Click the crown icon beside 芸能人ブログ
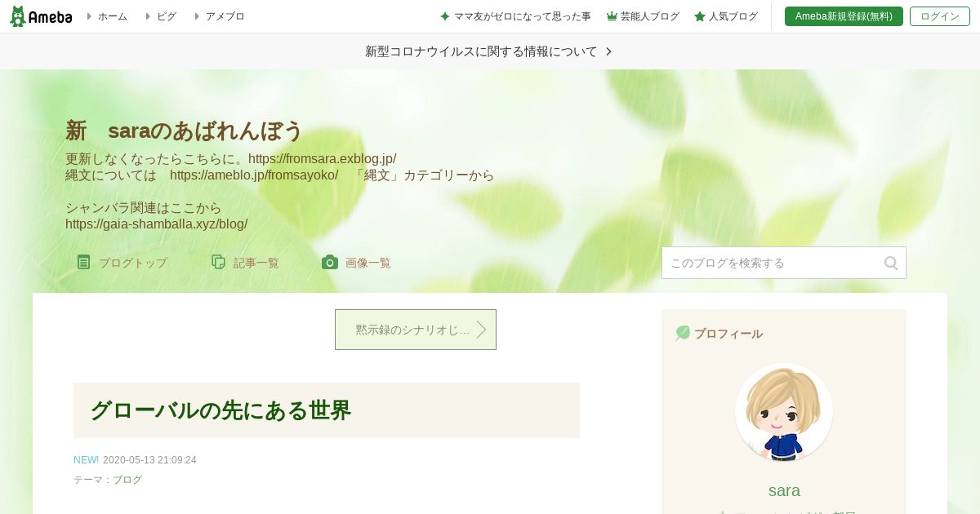Image resolution: width=980 pixels, height=514 pixels. coord(612,16)
